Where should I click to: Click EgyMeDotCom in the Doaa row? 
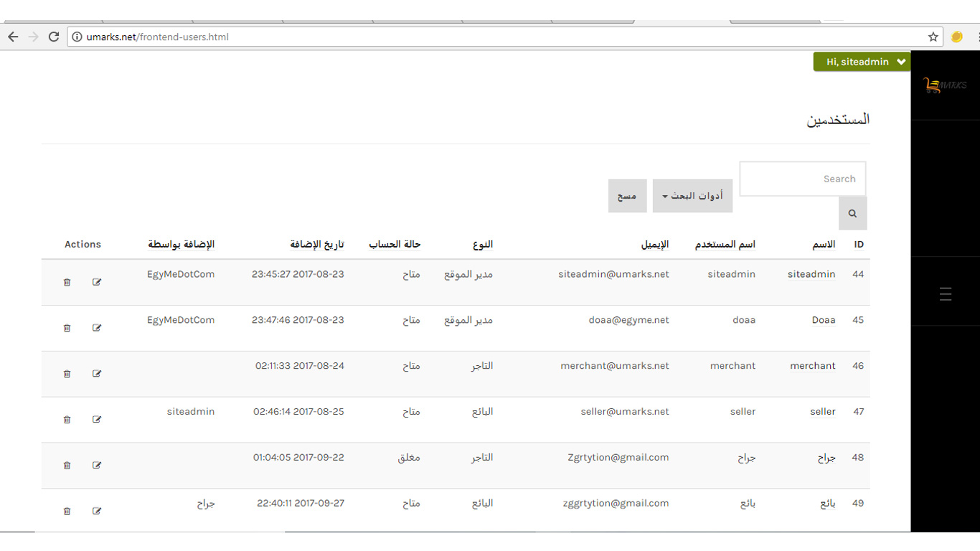(181, 320)
